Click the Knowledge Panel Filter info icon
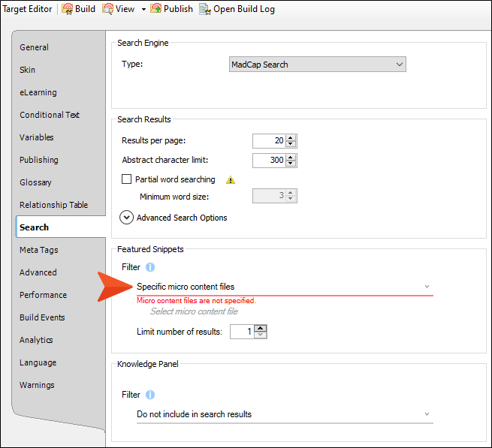 tap(150, 395)
